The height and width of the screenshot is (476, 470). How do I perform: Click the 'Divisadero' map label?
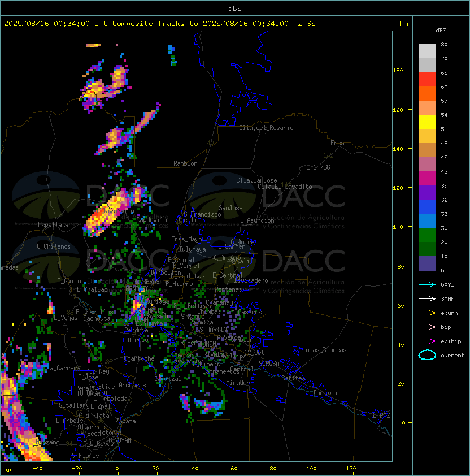(x=251, y=280)
